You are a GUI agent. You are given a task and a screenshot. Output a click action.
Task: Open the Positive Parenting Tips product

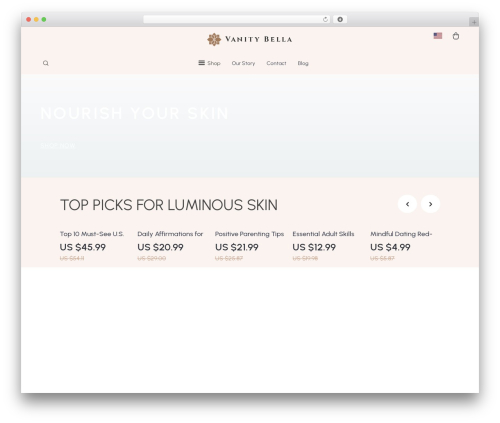[249, 234]
